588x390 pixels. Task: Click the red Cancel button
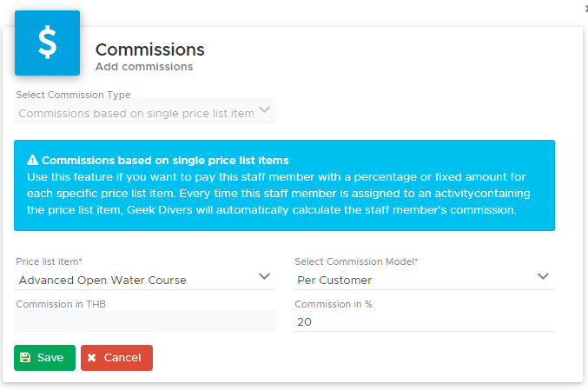pos(116,358)
